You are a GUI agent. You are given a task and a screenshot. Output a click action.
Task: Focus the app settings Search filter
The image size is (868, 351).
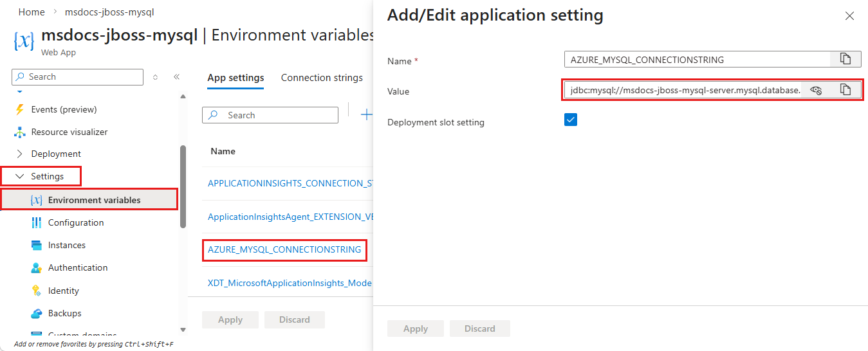[270, 115]
